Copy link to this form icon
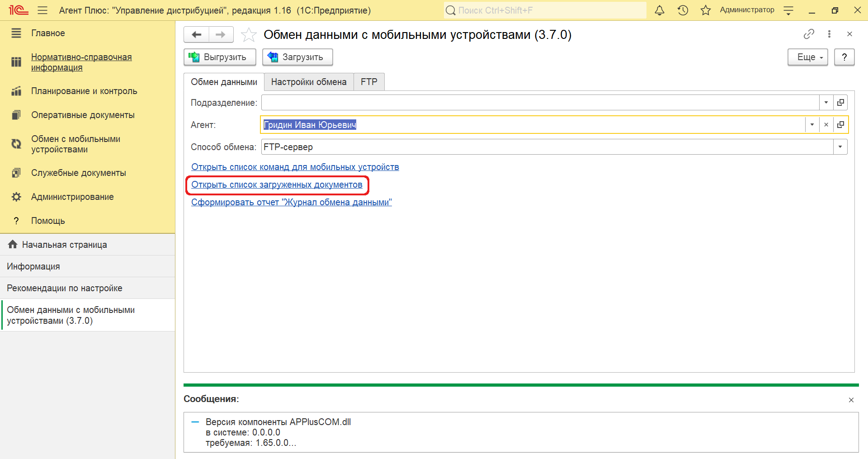868x459 pixels. click(x=809, y=34)
